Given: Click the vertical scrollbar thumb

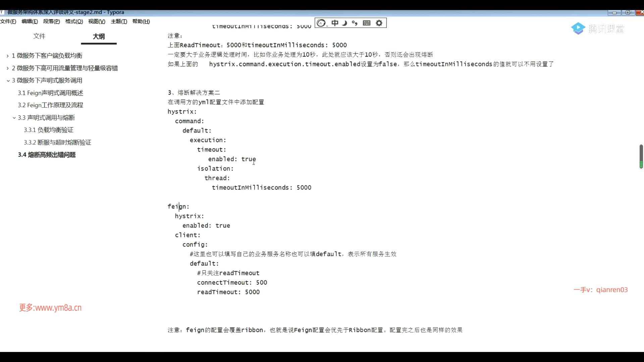Looking at the screenshot, I should coord(641,156).
